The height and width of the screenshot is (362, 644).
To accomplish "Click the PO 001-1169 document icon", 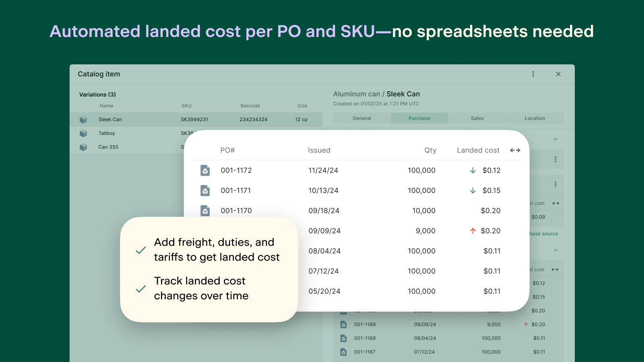I will pos(343,325).
